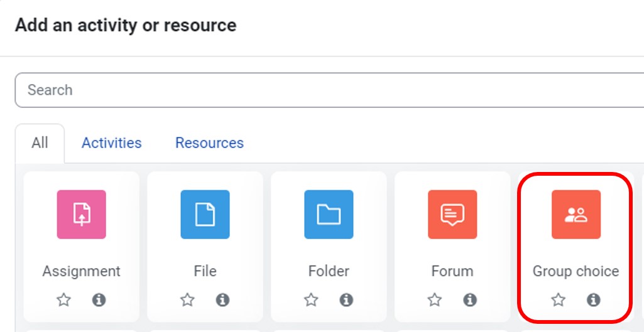Image resolution: width=644 pixels, height=332 pixels.
Task: Open Group choice information icon
Action: (x=593, y=300)
